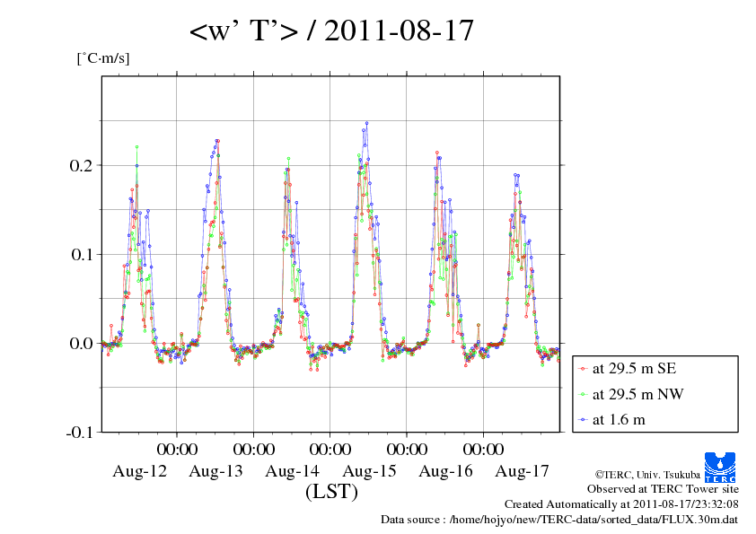756x534 pixels.
Task: Click the x-axis date label 'Aug-14'
Action: click(x=292, y=471)
